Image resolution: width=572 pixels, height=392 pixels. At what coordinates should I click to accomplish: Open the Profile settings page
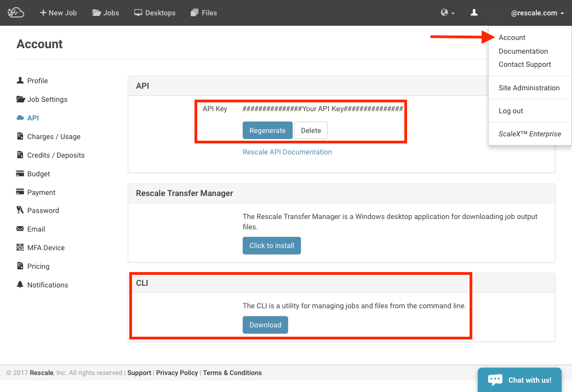click(37, 80)
